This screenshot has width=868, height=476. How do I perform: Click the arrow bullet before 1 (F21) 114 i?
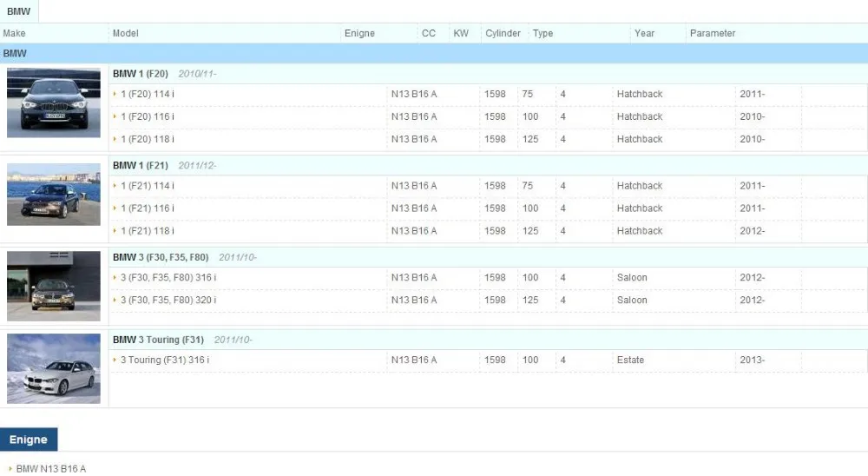click(115, 186)
